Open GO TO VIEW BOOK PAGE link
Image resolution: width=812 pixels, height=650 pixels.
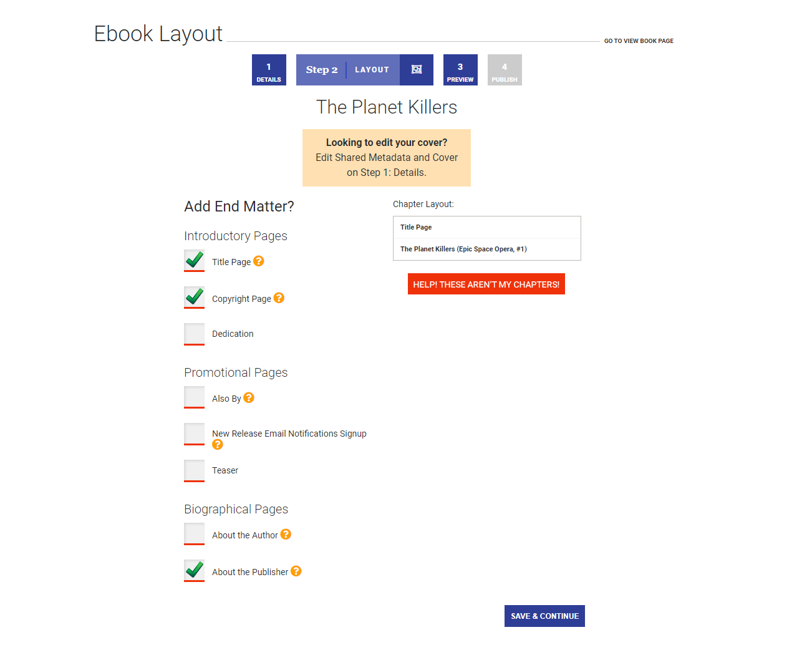(x=639, y=41)
